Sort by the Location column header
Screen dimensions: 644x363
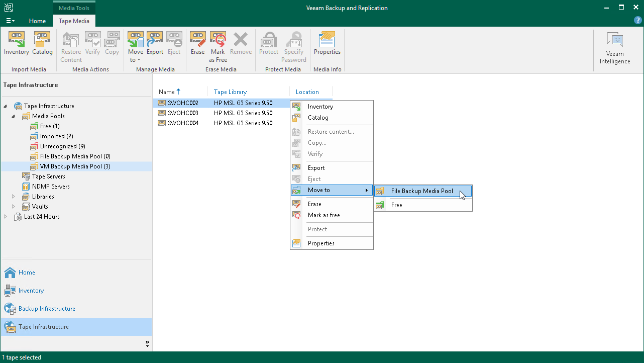311,92
